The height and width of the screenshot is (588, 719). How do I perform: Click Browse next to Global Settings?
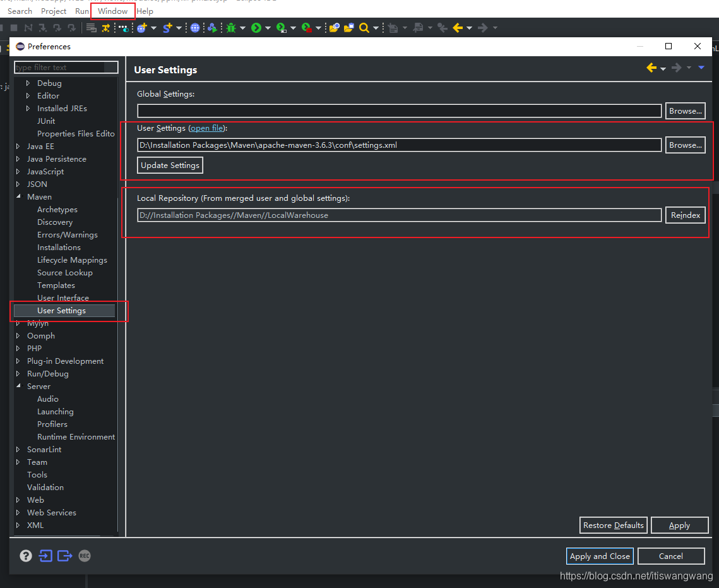[x=685, y=111]
